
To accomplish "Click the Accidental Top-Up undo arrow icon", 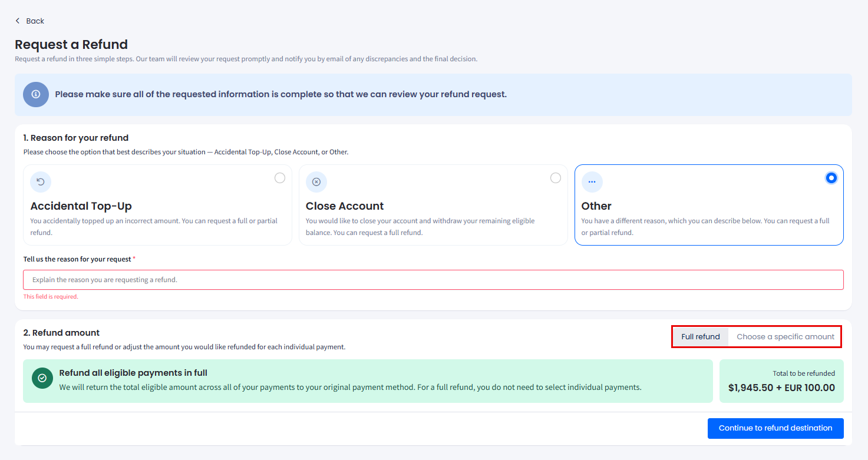I will tap(41, 182).
